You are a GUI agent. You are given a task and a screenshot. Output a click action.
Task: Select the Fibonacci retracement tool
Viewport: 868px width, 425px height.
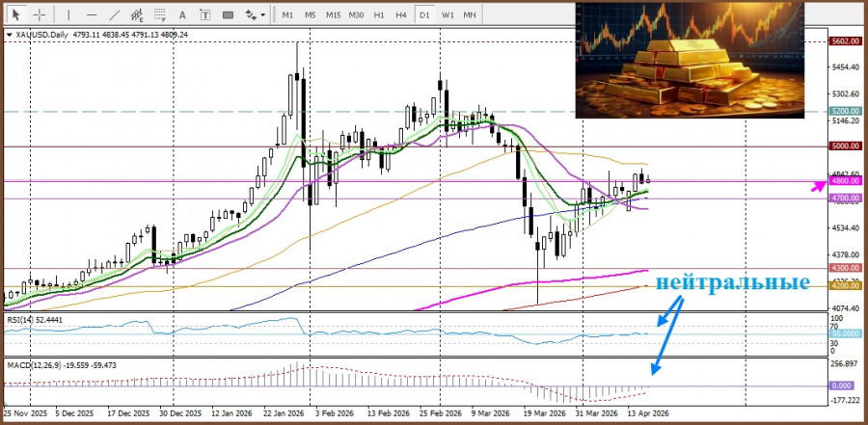(x=161, y=14)
